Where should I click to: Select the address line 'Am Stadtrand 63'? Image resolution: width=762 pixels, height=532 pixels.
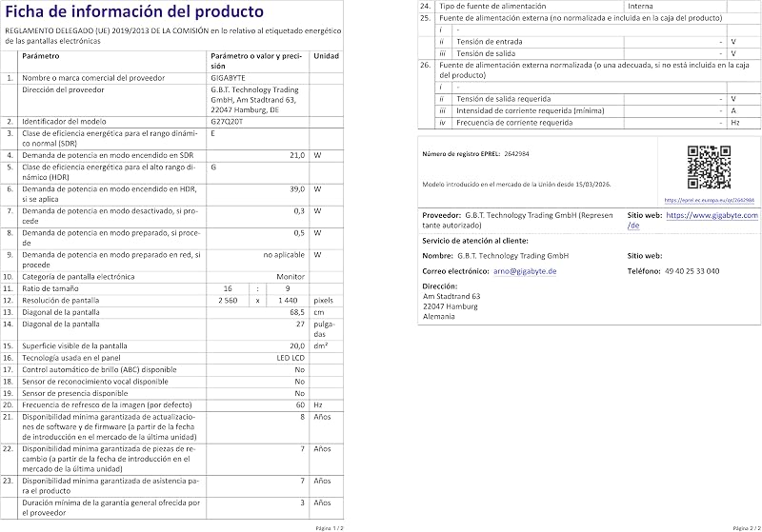point(451,296)
